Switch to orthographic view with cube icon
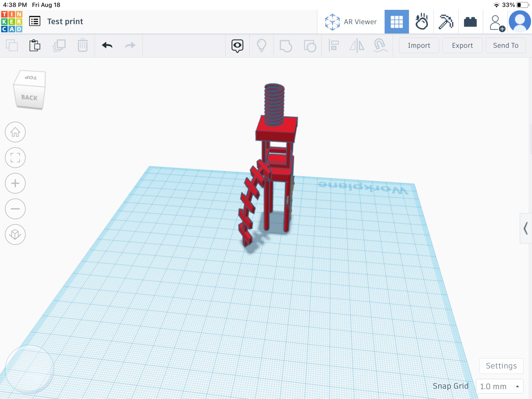532x399 pixels. pos(15,234)
